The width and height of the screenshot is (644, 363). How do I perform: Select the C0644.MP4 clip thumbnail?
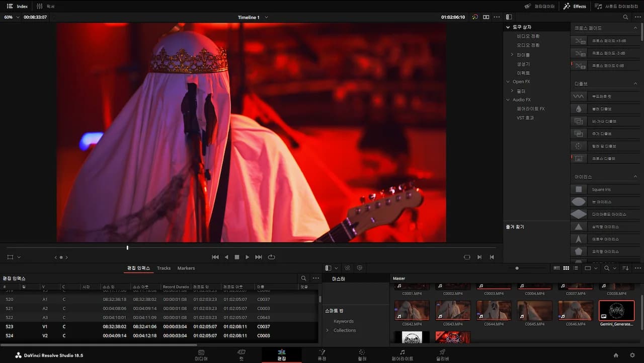(x=494, y=311)
